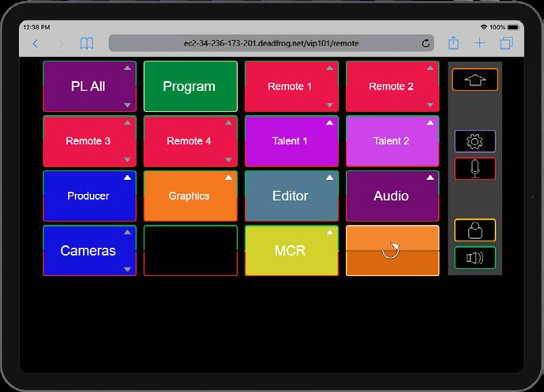Click the battery indicator icon
The width and height of the screenshot is (544, 392).
pyautogui.click(x=513, y=27)
